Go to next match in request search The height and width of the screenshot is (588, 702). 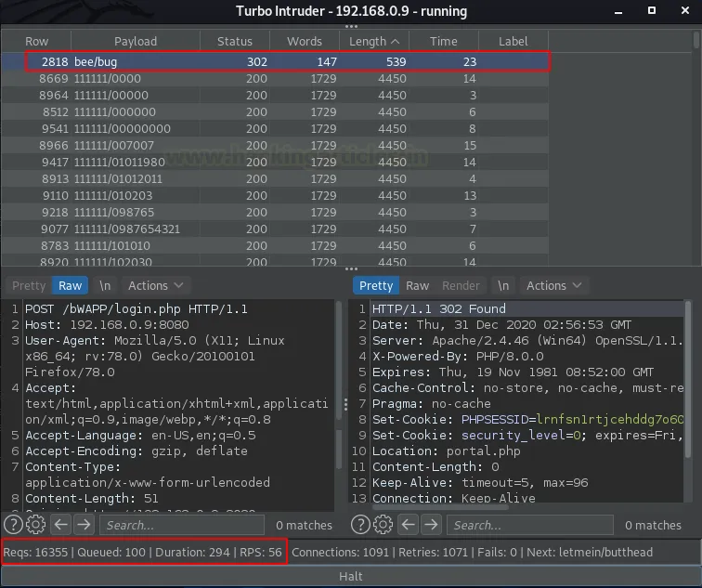point(84,525)
